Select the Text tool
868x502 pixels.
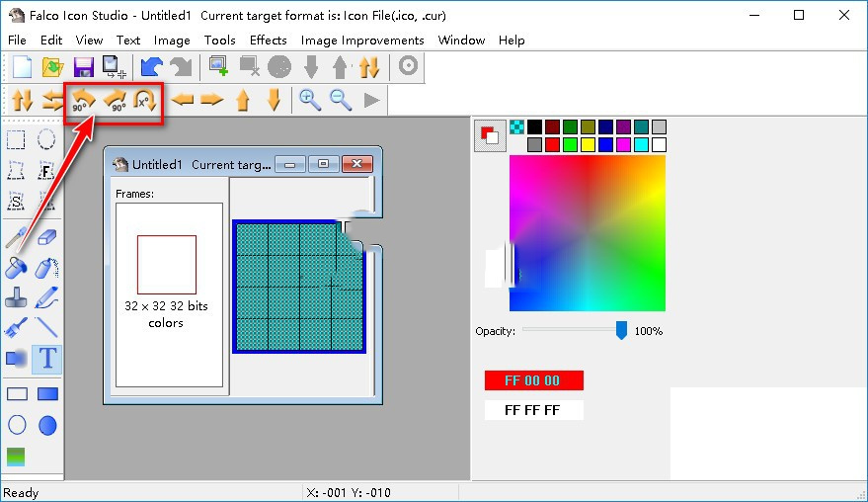(x=47, y=358)
